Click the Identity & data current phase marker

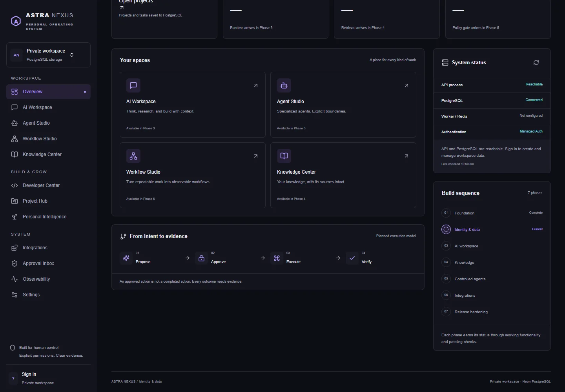pos(446,229)
